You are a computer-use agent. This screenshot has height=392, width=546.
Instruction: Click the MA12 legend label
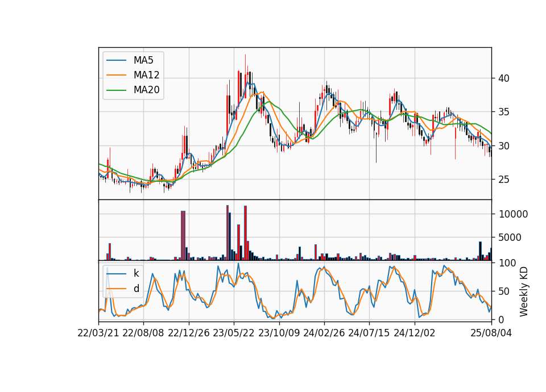point(146,75)
